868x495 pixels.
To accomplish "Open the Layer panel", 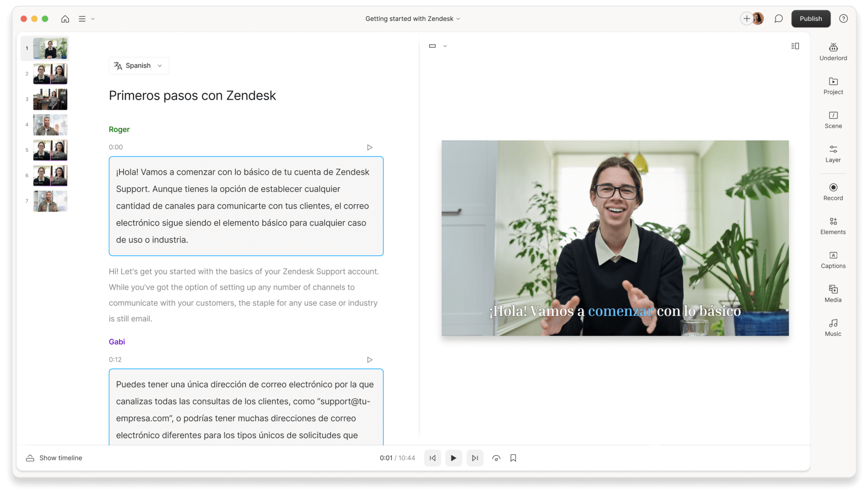I will click(x=833, y=154).
